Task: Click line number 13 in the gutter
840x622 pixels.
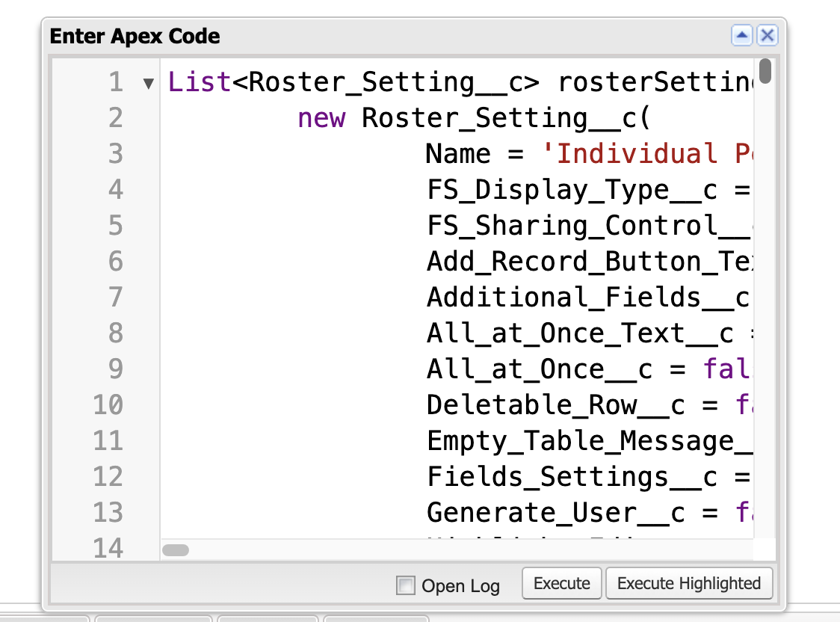Action: tap(108, 513)
